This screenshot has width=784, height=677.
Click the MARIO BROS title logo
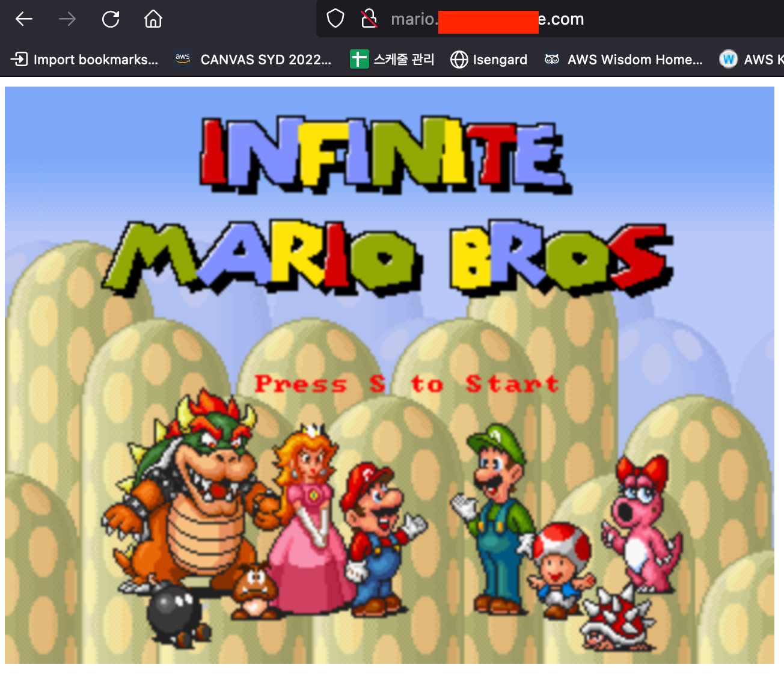click(388, 259)
